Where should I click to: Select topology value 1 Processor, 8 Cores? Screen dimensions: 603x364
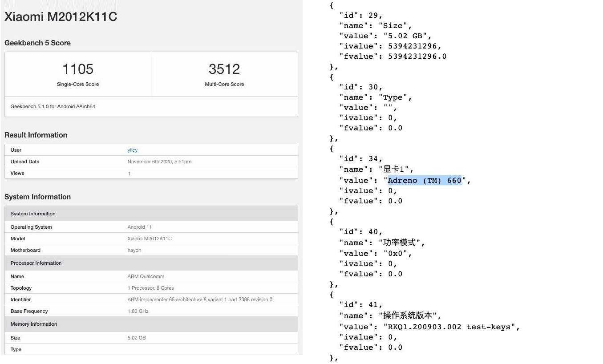150,288
